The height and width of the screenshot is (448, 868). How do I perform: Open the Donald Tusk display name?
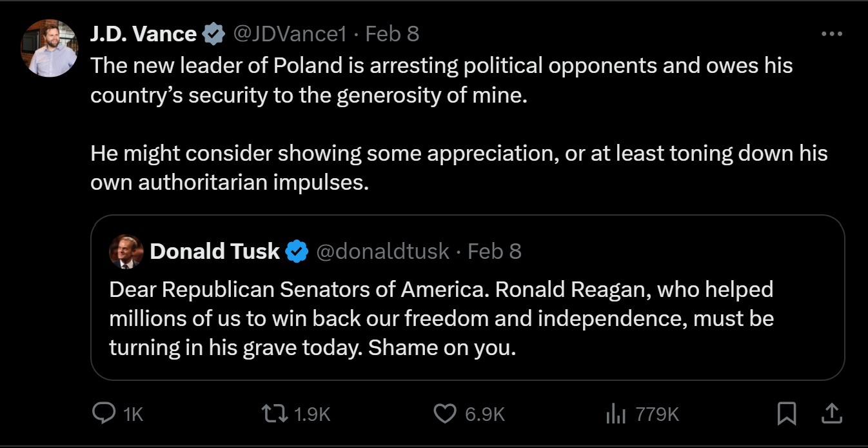215,251
